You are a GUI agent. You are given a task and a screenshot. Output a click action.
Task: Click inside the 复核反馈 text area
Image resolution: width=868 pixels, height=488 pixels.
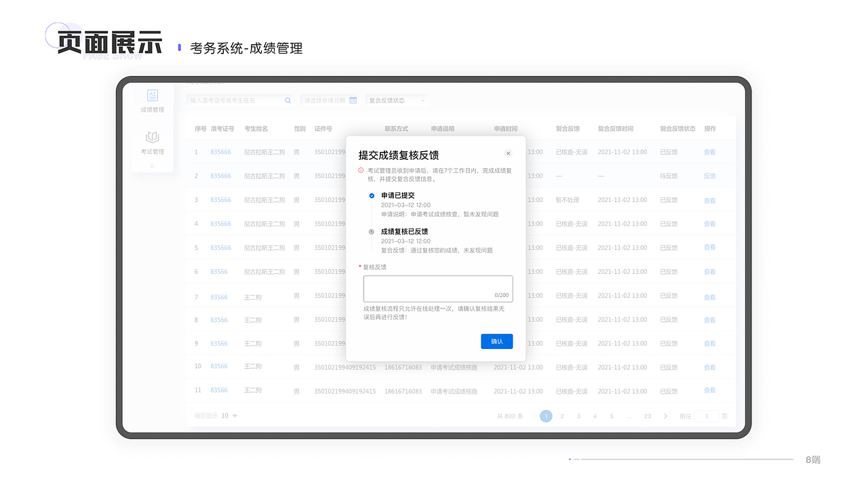(x=437, y=287)
